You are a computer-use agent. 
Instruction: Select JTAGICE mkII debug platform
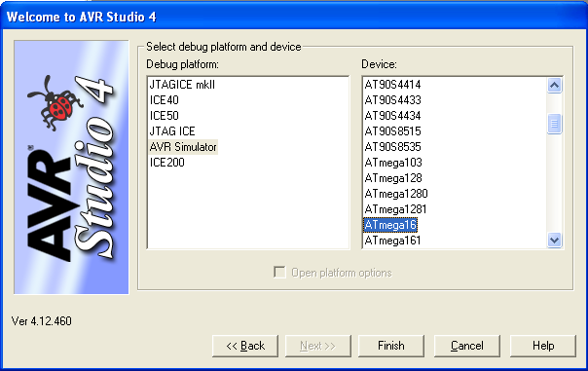(182, 85)
